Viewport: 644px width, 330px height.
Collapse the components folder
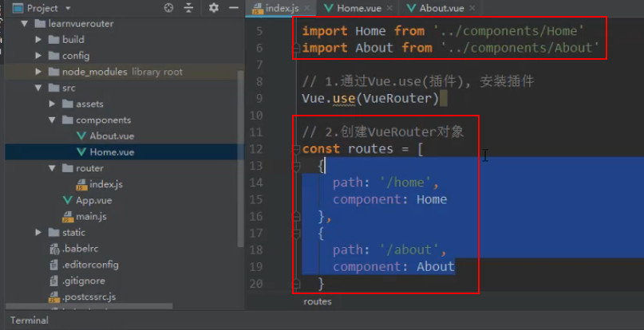[x=52, y=120]
